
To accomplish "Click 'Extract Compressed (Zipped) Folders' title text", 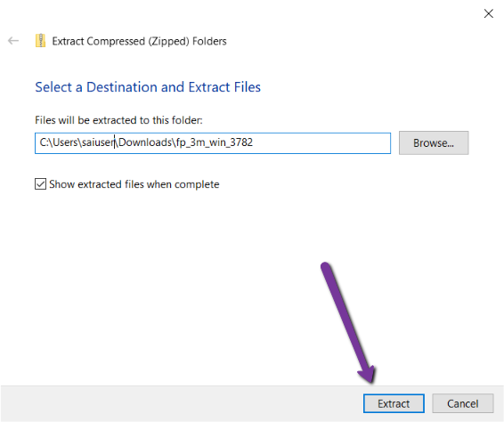I will coord(139,41).
